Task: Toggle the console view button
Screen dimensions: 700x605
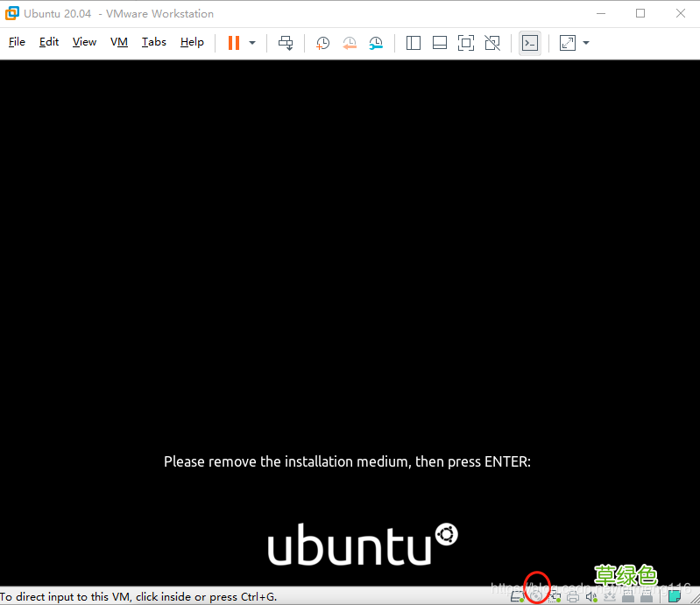Action: (x=530, y=43)
